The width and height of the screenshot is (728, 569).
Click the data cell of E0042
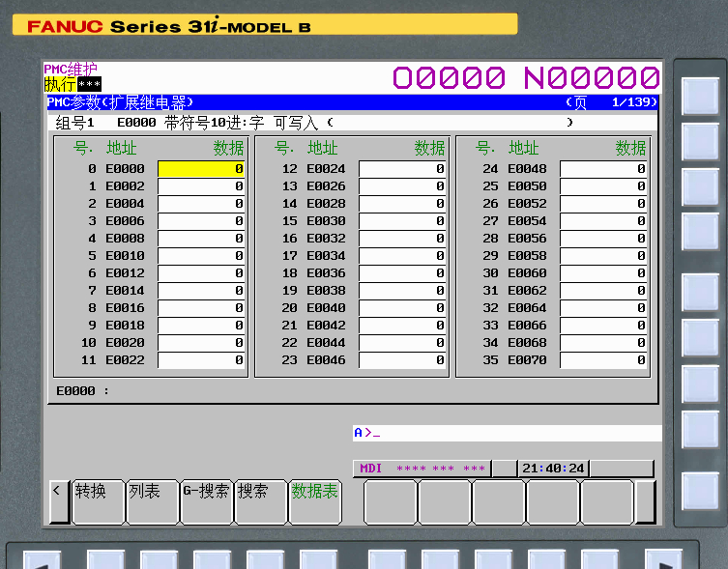(402, 326)
